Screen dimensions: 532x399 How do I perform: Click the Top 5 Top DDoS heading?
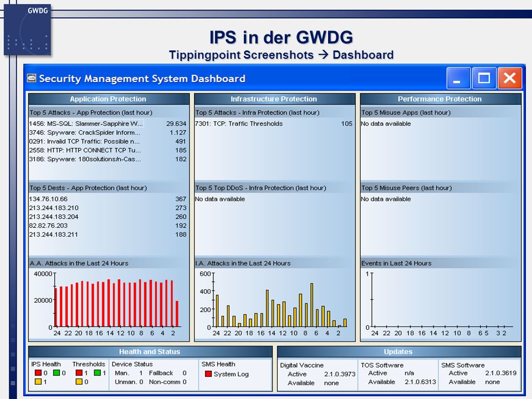click(x=260, y=188)
